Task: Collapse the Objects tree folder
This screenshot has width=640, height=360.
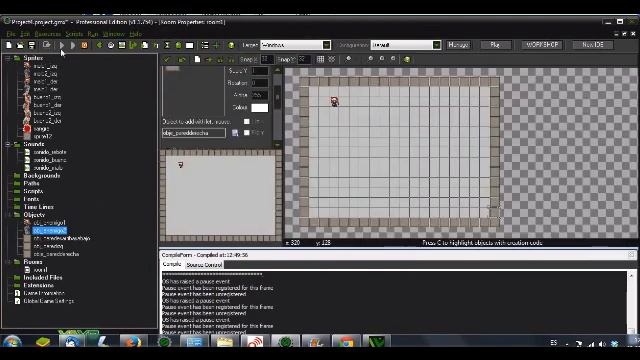Action: point(8,215)
